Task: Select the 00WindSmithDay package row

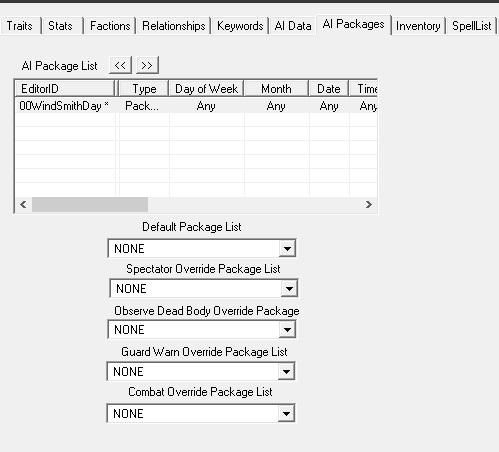Action: coord(196,106)
